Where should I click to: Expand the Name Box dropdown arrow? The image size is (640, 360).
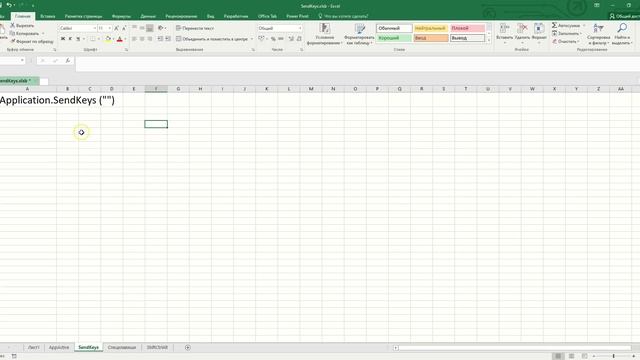point(22,60)
